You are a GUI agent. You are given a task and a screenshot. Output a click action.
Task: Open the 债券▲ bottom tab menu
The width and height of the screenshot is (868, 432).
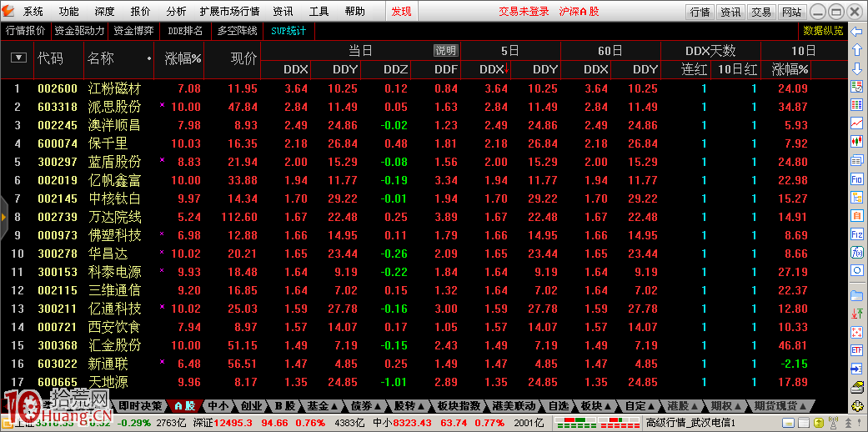[x=368, y=406]
